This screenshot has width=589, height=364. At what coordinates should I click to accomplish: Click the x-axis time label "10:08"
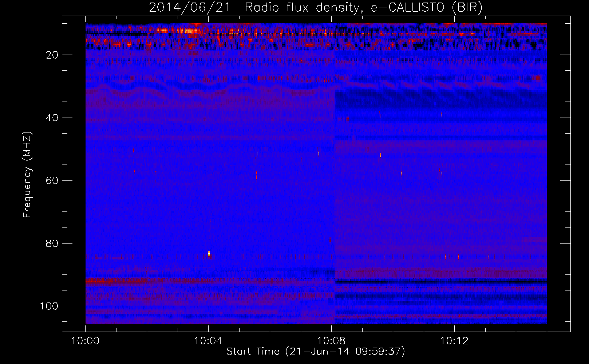tap(331, 341)
